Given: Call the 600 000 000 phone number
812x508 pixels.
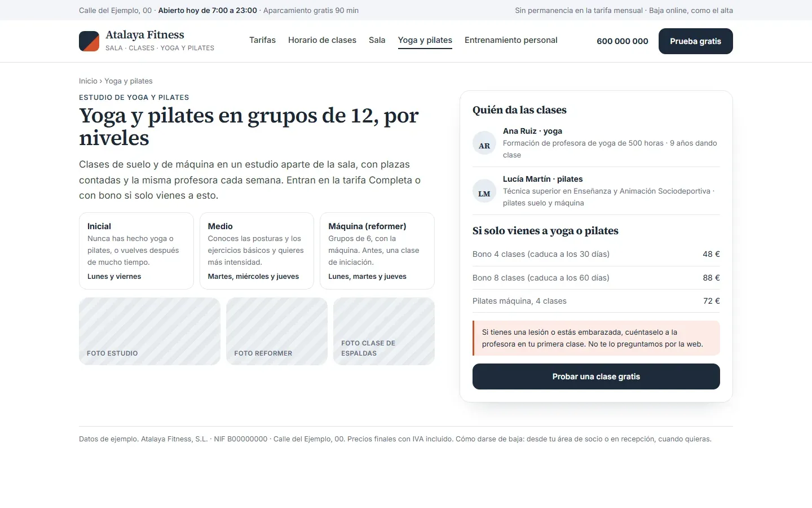Looking at the screenshot, I should (623, 41).
